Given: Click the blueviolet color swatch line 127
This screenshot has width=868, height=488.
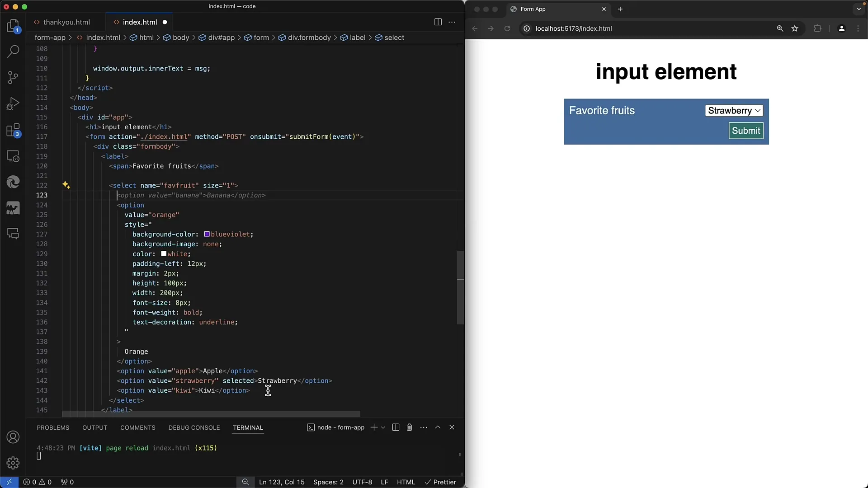Looking at the screenshot, I should pos(207,234).
